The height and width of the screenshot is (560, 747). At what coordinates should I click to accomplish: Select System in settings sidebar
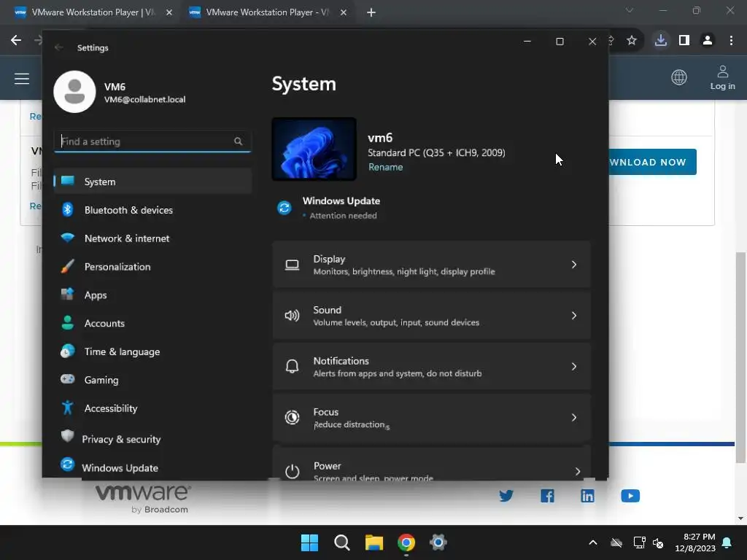coord(152,182)
